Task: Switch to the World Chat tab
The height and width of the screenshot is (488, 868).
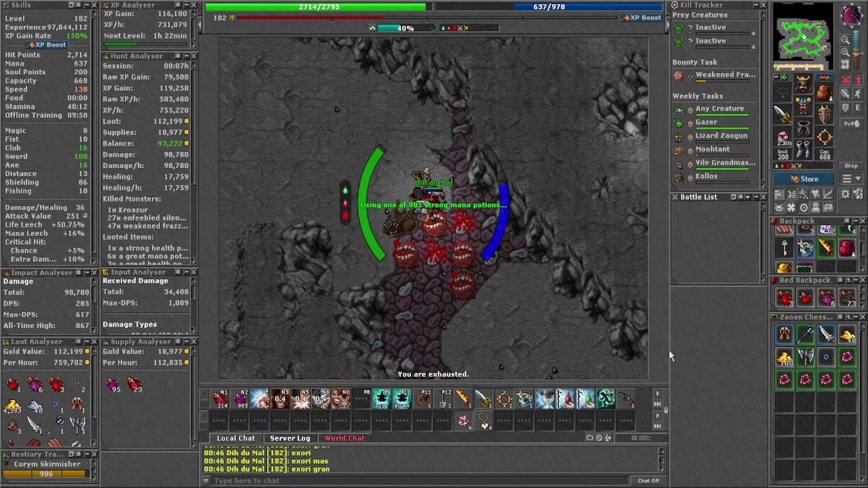Action: click(x=344, y=438)
